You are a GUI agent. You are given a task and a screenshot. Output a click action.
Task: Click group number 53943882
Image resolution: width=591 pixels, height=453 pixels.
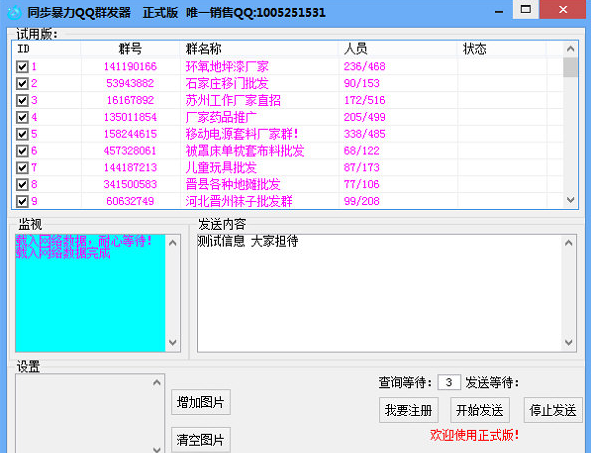point(130,83)
